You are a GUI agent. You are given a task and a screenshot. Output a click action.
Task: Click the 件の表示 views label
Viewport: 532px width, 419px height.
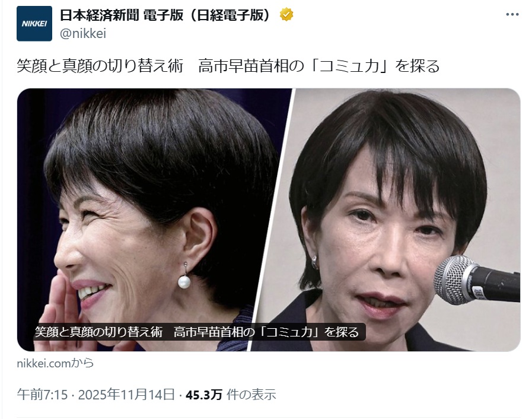251,395
